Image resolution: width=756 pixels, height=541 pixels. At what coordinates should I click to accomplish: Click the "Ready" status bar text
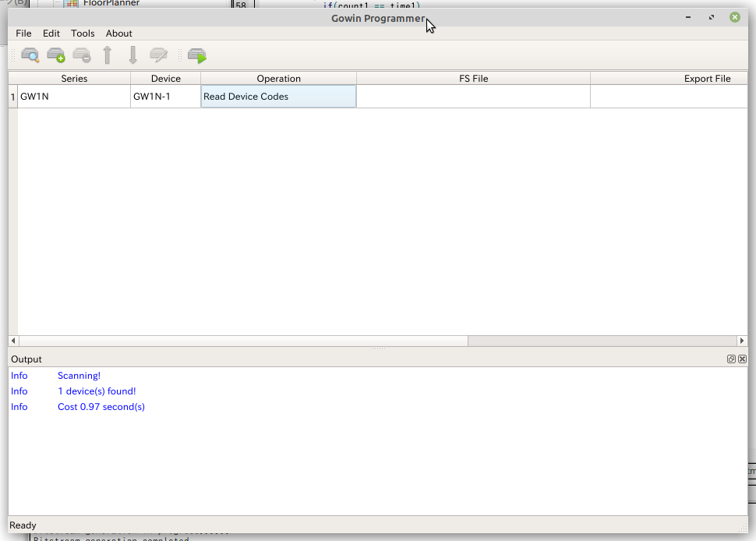coord(23,525)
